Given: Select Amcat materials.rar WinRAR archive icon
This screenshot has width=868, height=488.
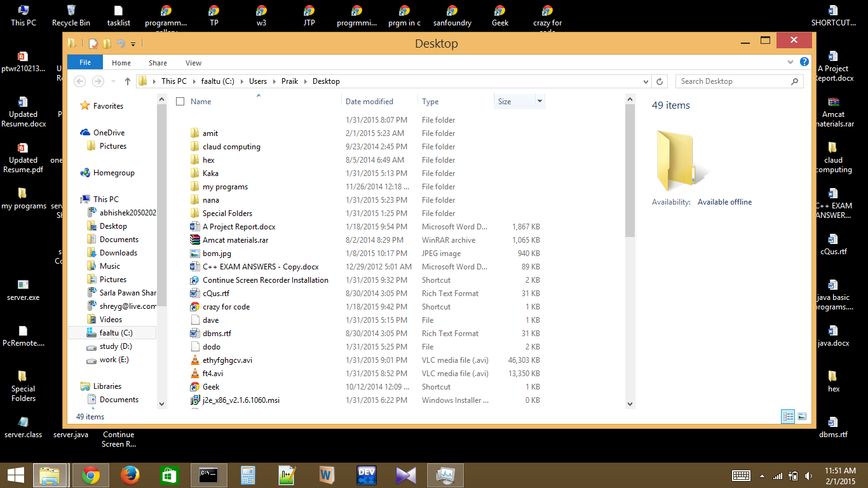Looking at the screenshot, I should click(195, 240).
